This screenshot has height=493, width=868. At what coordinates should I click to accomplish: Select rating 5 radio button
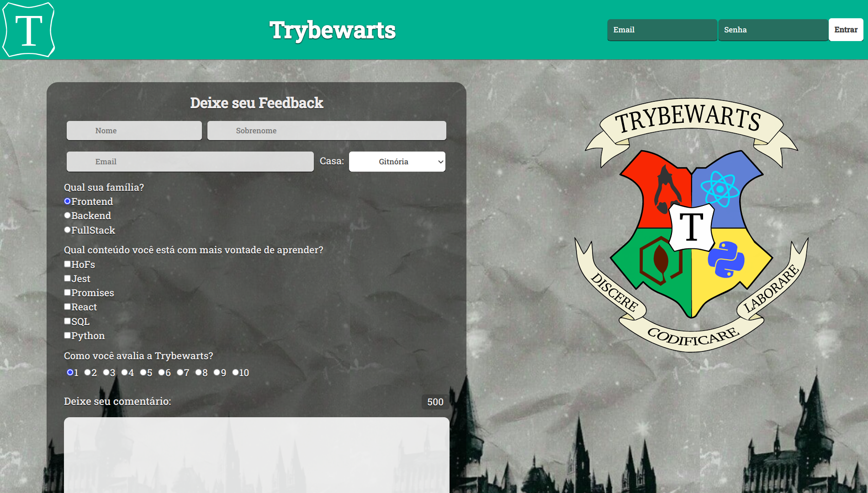(143, 372)
